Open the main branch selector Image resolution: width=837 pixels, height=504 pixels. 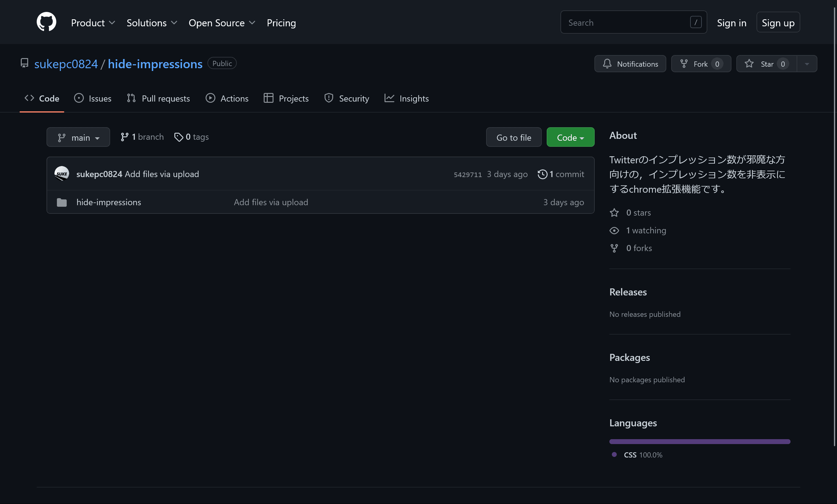coord(78,137)
